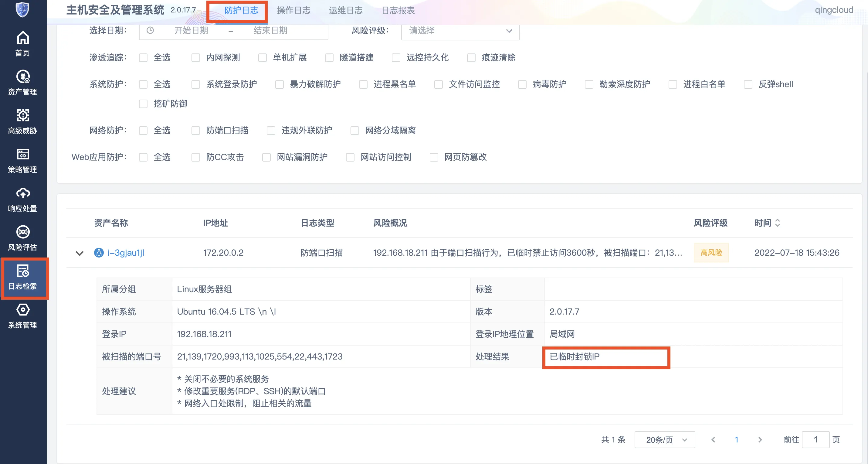Click the next page arrow in pagination
This screenshot has width=868, height=464.
[x=760, y=440]
